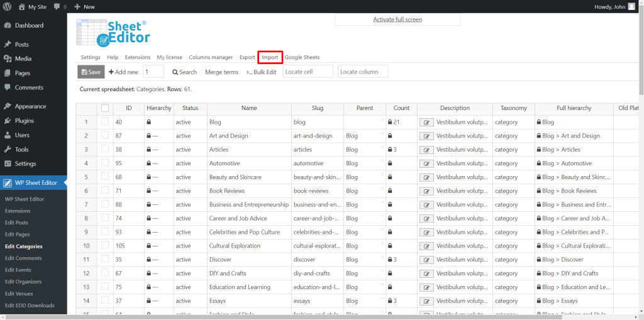
Task: Click Activate full screen link
Action: click(x=397, y=19)
